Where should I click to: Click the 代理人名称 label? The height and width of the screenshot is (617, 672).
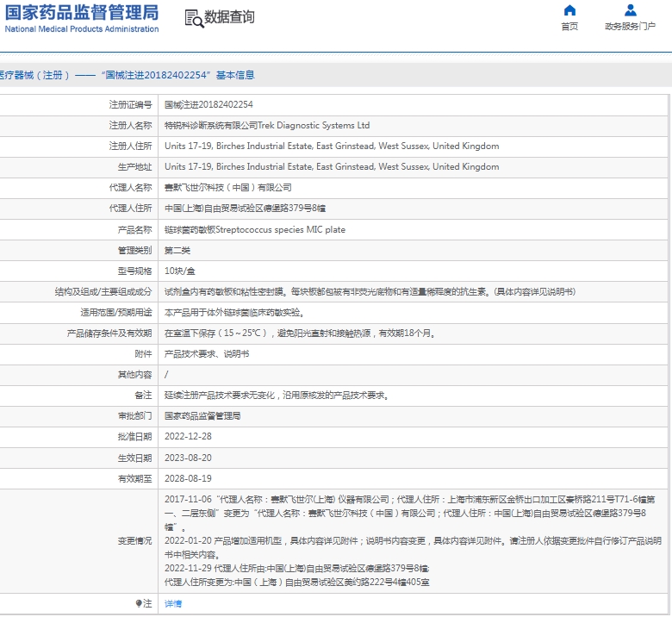pos(130,187)
